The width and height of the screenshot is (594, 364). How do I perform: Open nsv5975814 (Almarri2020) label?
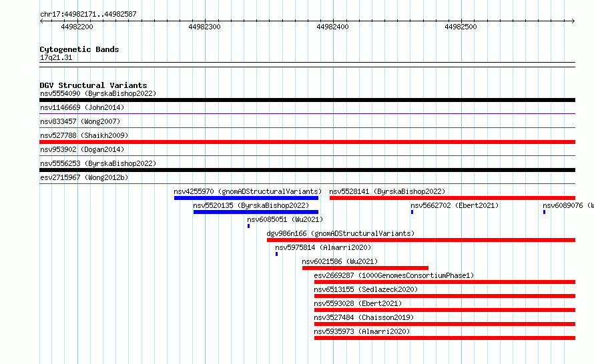323,247
